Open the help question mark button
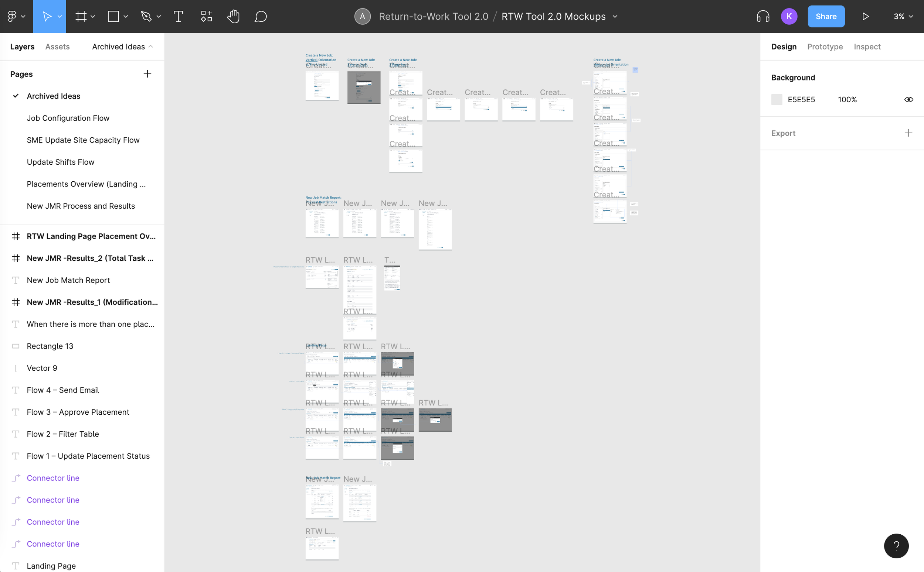The height and width of the screenshot is (572, 924). (x=896, y=545)
